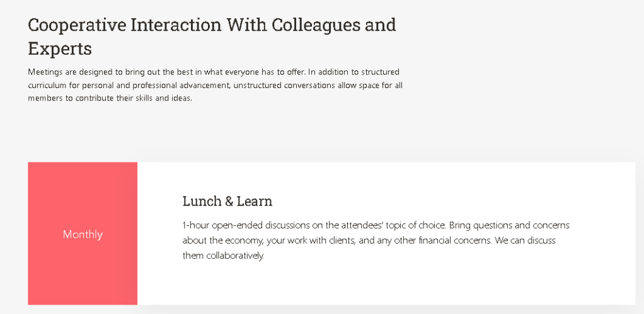Click the words "them collaboratively"
Viewport: 644px width, 314px height.
tap(223, 256)
